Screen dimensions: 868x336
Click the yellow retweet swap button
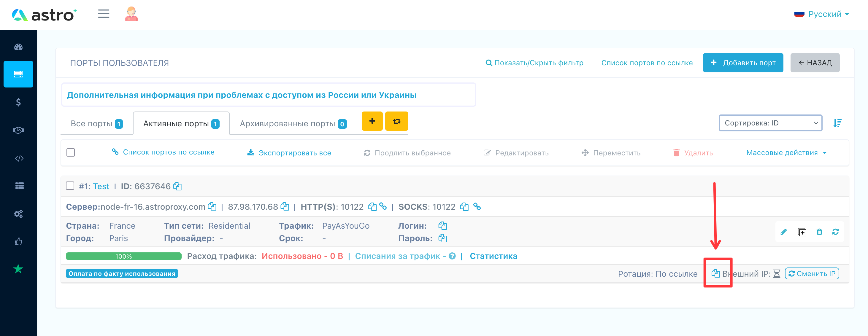396,121
